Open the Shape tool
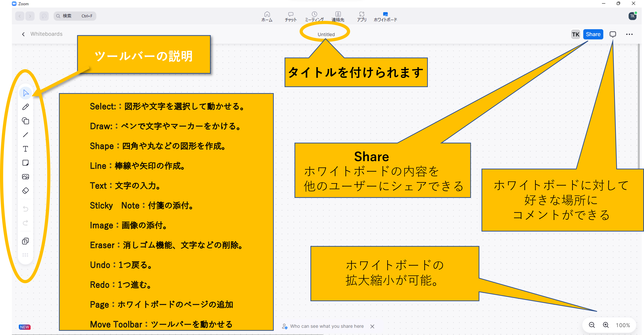The image size is (644, 335). [x=26, y=121]
